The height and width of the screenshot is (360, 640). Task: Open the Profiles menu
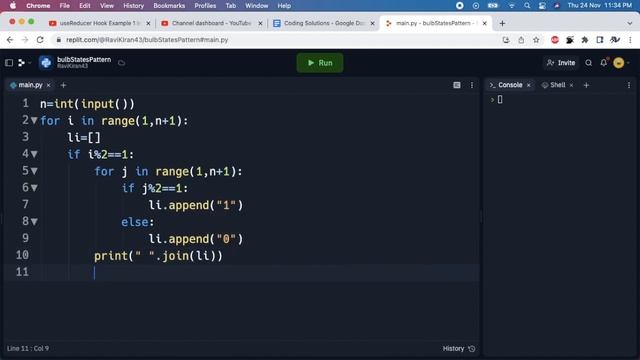tap(205, 5)
